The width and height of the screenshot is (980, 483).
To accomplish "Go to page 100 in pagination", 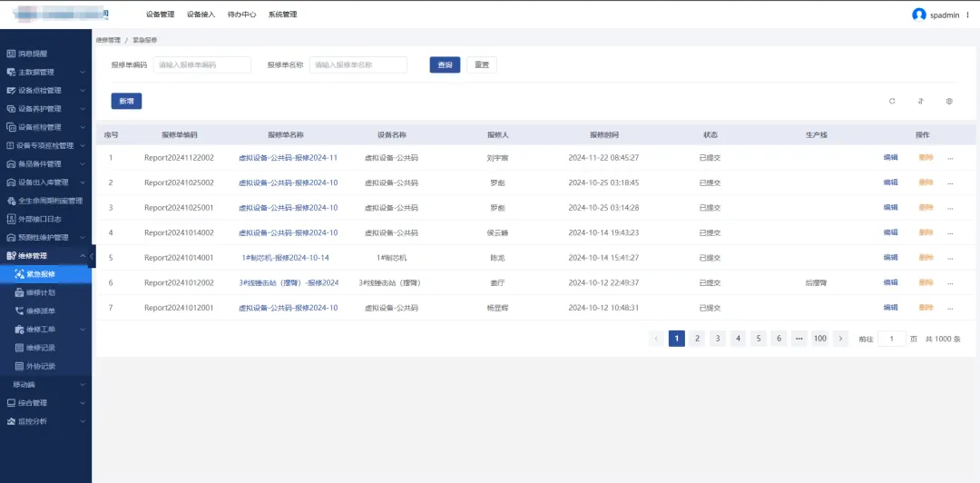I will coord(820,339).
